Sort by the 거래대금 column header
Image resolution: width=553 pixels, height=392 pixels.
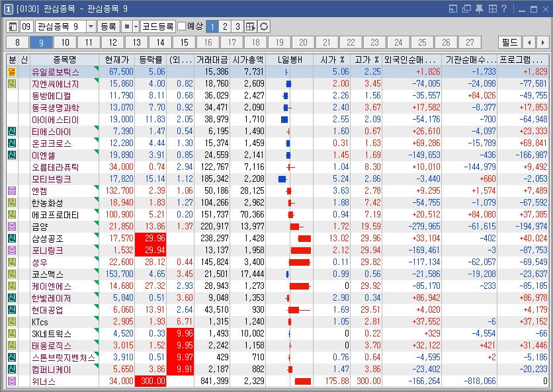click(x=212, y=59)
